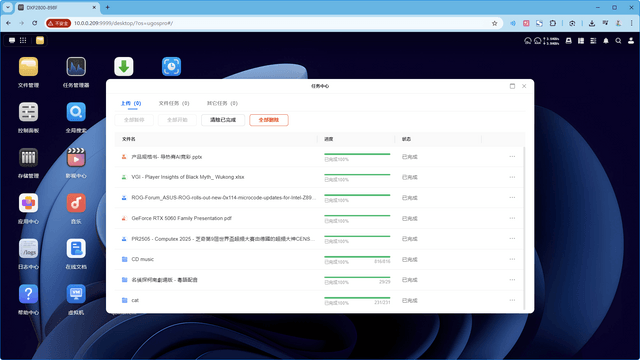Open more options for GeForce RTX 5060 pdf row

[512, 218]
